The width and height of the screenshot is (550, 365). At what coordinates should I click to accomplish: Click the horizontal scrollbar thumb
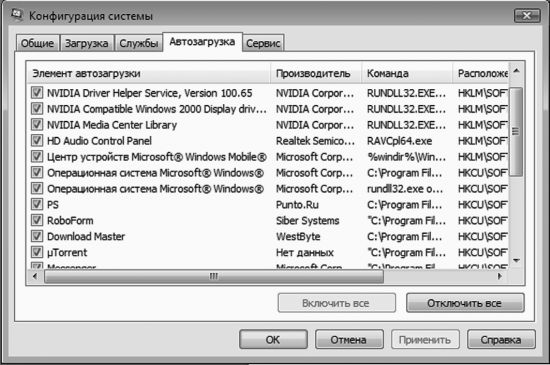point(214,276)
